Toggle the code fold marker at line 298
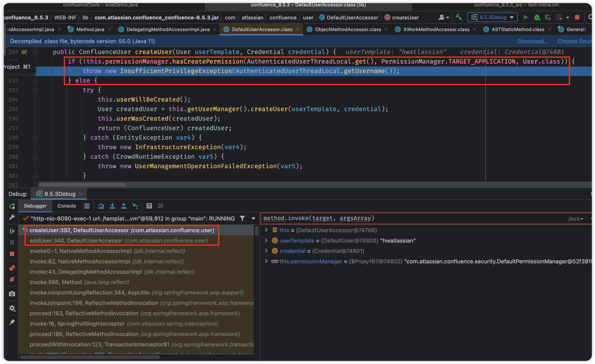Screen dimensions: 595x364 [x=35, y=138]
